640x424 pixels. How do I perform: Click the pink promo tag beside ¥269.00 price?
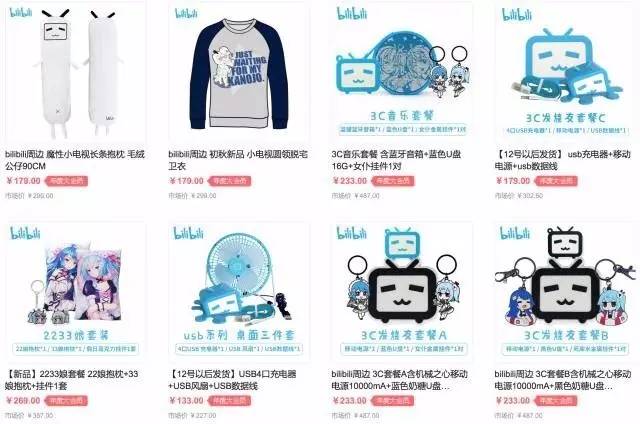(x=66, y=401)
